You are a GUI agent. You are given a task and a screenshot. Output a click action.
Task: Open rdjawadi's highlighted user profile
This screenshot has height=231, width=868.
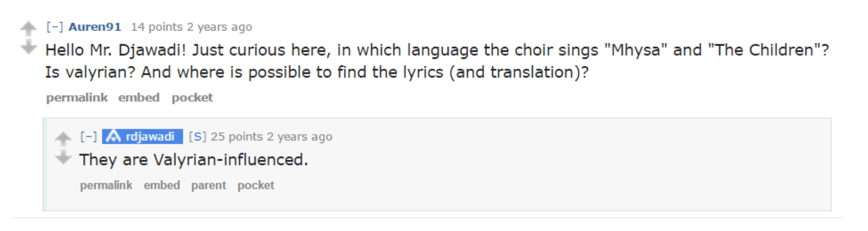pos(142,137)
